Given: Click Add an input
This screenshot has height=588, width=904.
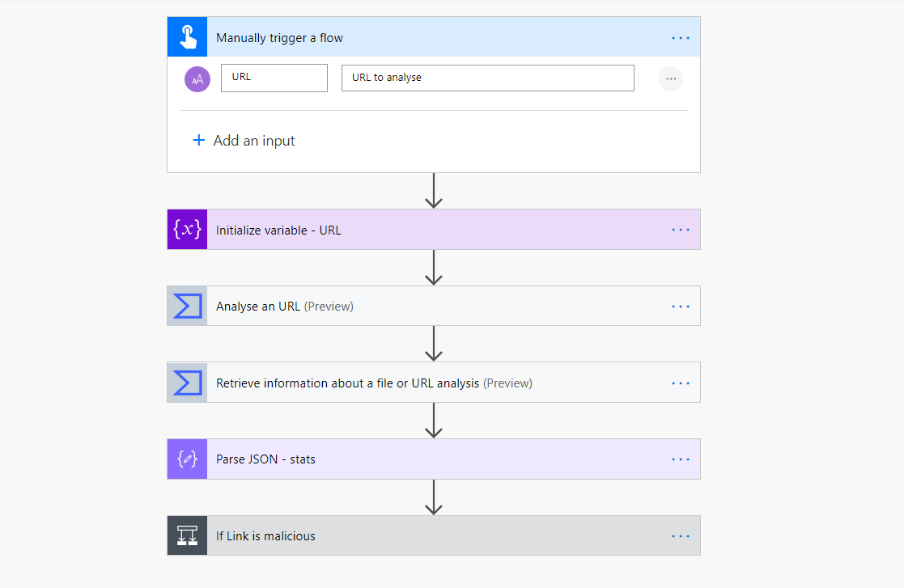Looking at the screenshot, I should point(244,140).
